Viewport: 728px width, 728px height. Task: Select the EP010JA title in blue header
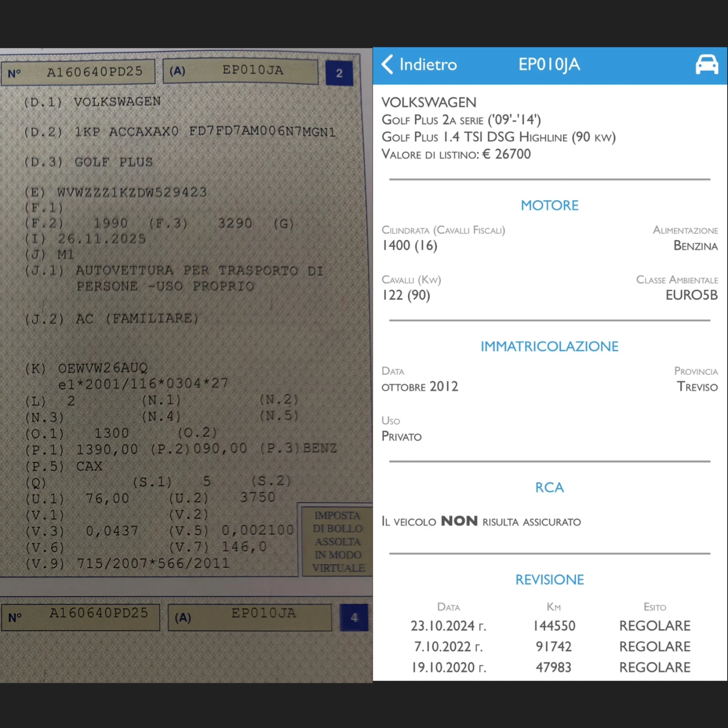(549, 65)
